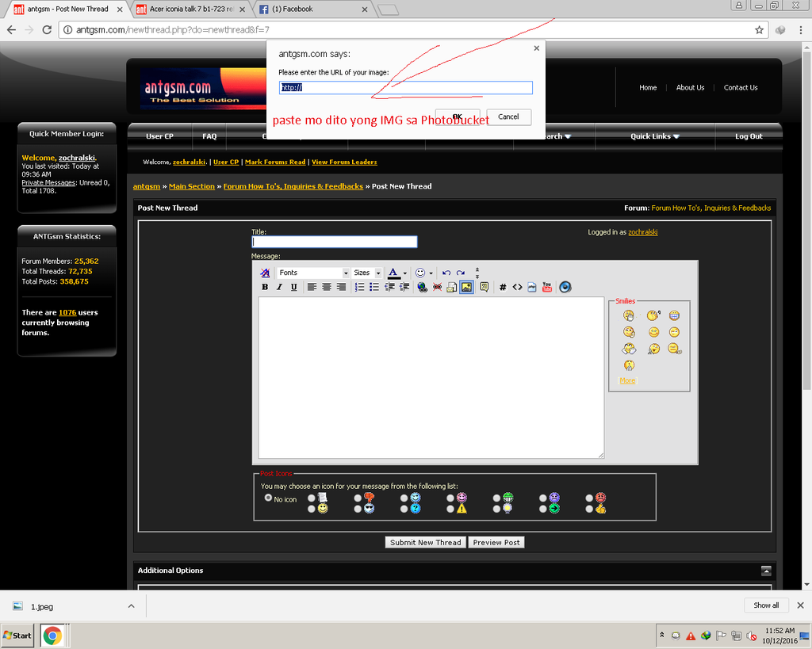
Task: Select the thumbs up post icon radio
Action: 589,509
